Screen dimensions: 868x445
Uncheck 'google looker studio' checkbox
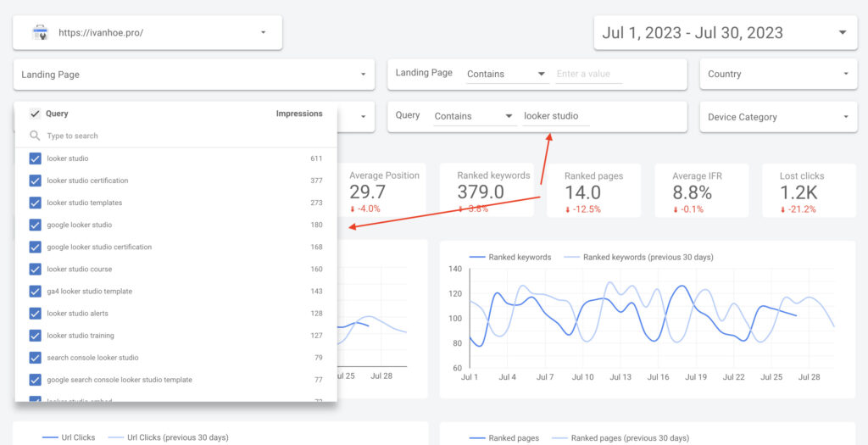click(x=36, y=225)
